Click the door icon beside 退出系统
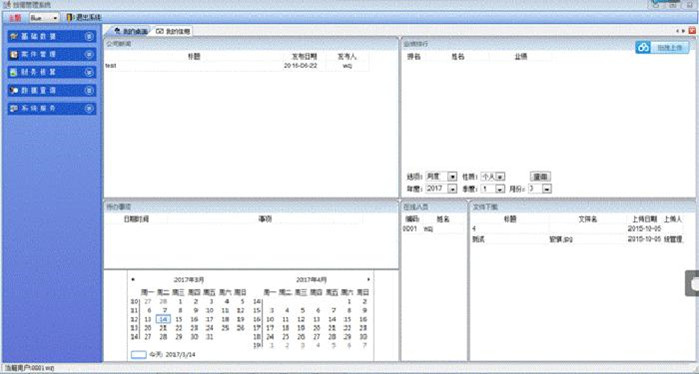 click(x=70, y=17)
